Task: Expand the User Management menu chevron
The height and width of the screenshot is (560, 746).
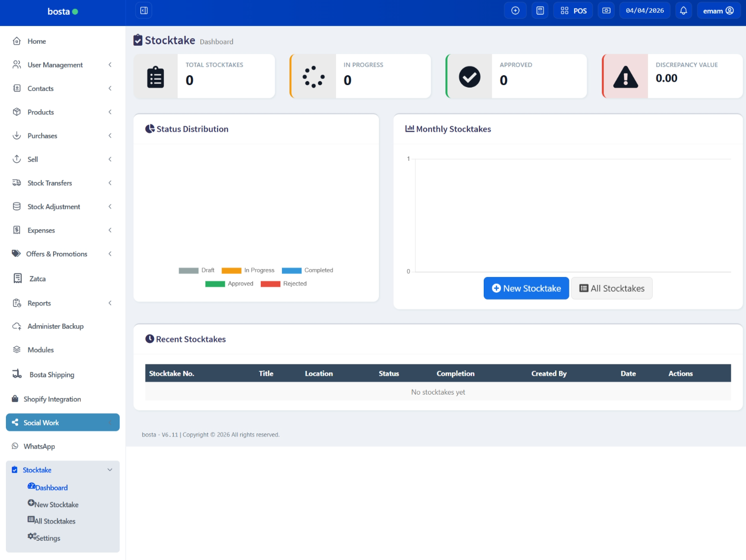Action: point(110,65)
